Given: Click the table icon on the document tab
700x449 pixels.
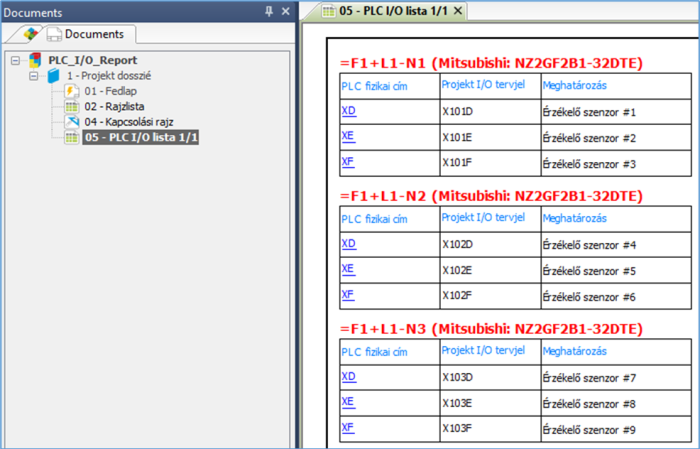Looking at the screenshot, I should coord(329,12).
